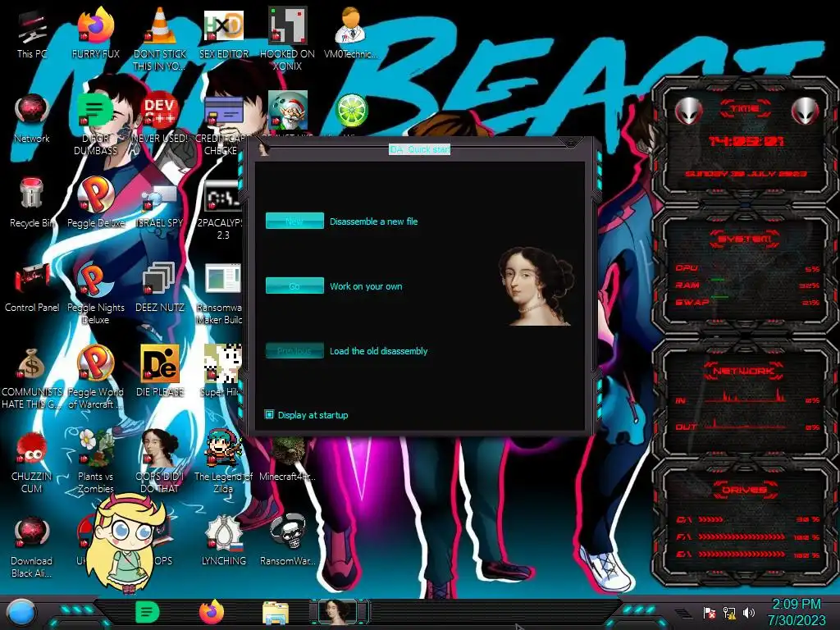The image size is (840, 630).
Task: Click the volume speaker tray icon
Action: pyautogui.click(x=749, y=612)
